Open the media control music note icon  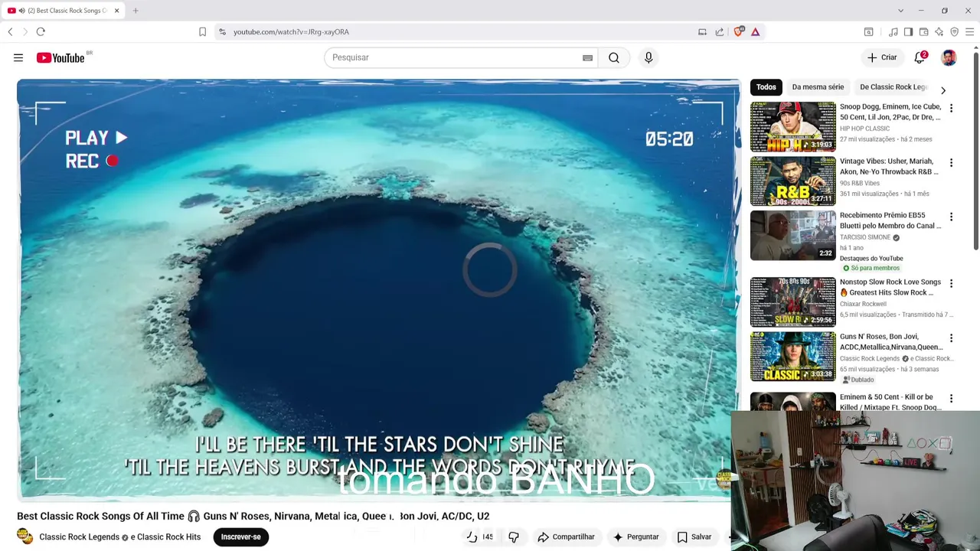893,32
